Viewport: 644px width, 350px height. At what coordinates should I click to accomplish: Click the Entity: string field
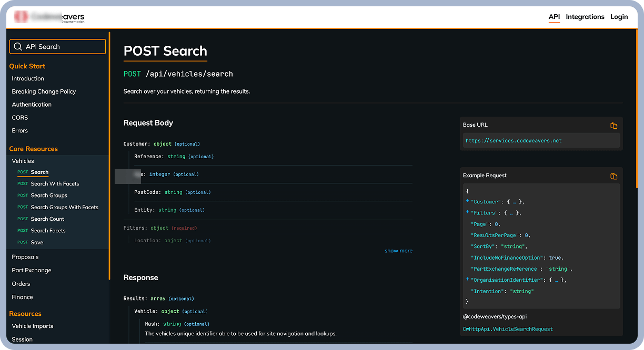169,210
